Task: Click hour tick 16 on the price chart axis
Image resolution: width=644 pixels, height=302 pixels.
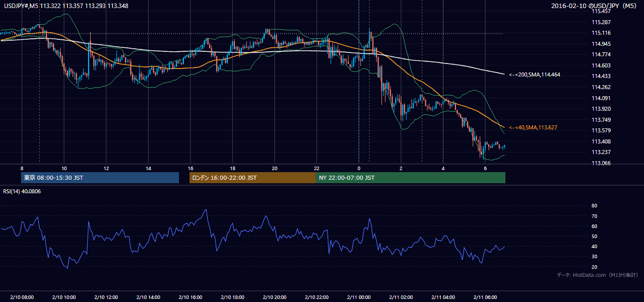Action: click(x=190, y=168)
